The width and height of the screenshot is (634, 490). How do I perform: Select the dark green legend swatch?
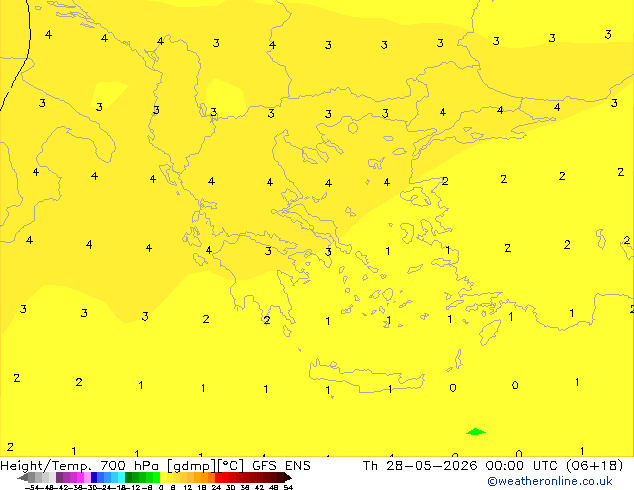128,477
